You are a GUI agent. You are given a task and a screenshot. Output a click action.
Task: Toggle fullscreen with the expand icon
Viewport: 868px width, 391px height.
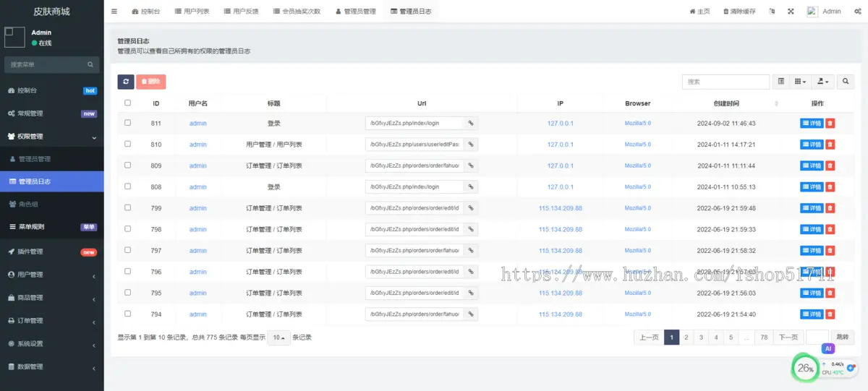(x=791, y=12)
